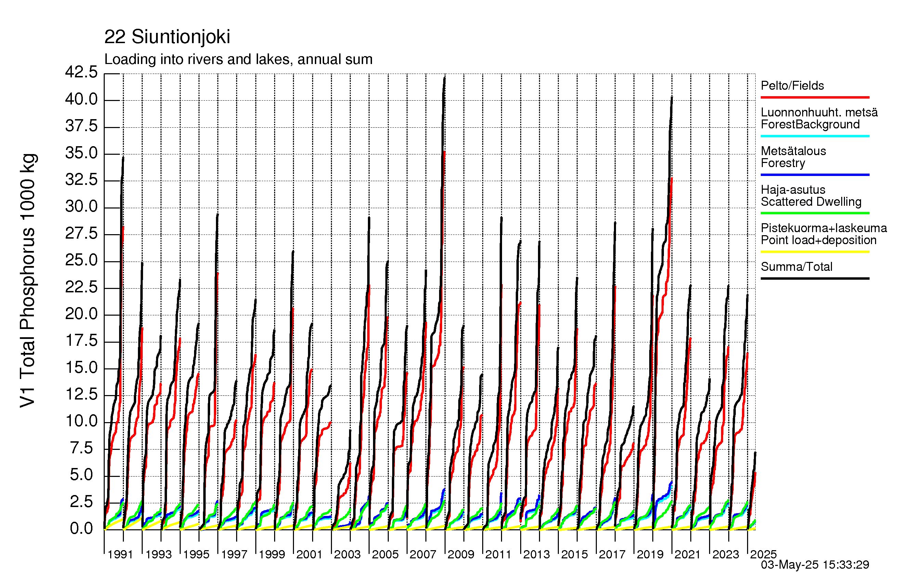The image size is (924, 582).
Task: Click the x-axis year label 2025
Action: coord(763,554)
